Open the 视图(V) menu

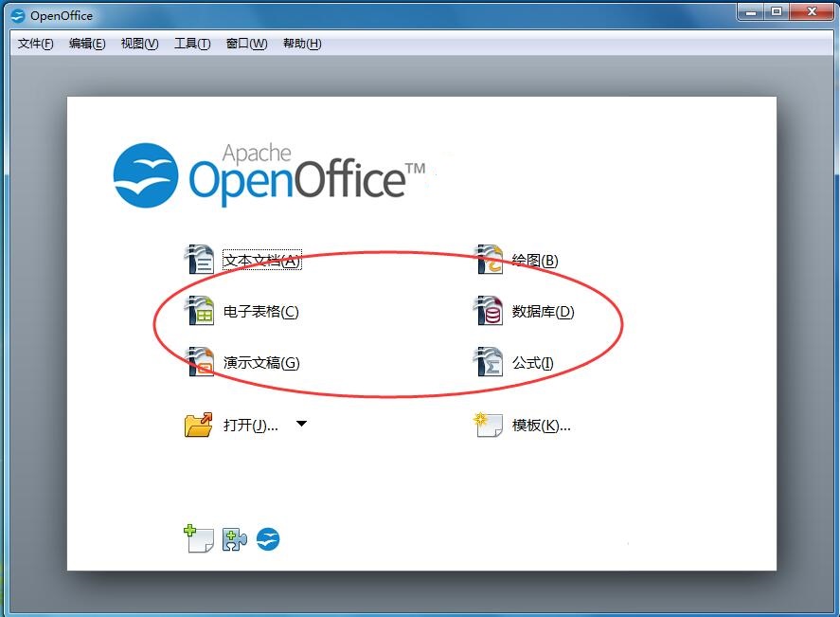pyautogui.click(x=140, y=44)
